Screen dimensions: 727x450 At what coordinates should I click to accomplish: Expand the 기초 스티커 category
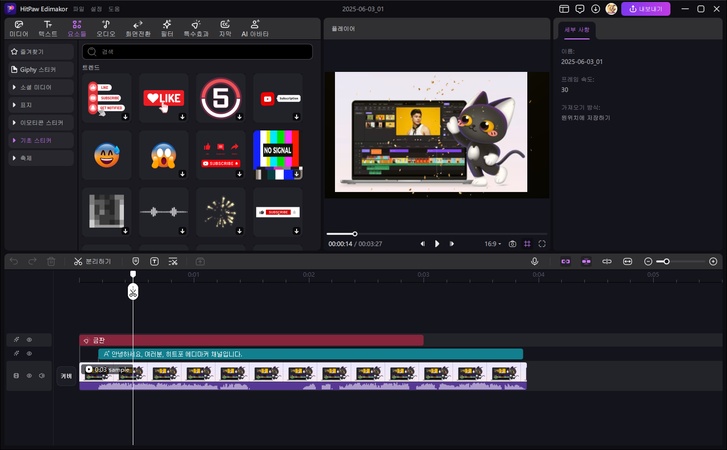coord(41,140)
